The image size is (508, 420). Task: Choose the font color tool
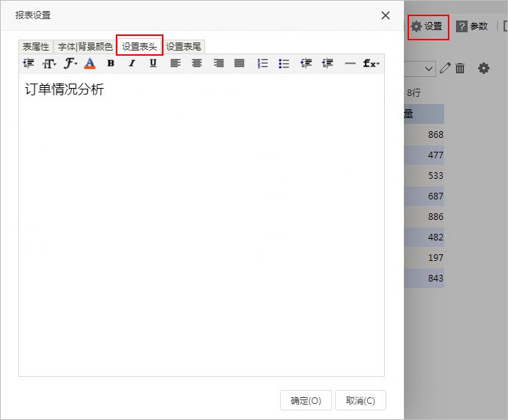click(x=89, y=64)
